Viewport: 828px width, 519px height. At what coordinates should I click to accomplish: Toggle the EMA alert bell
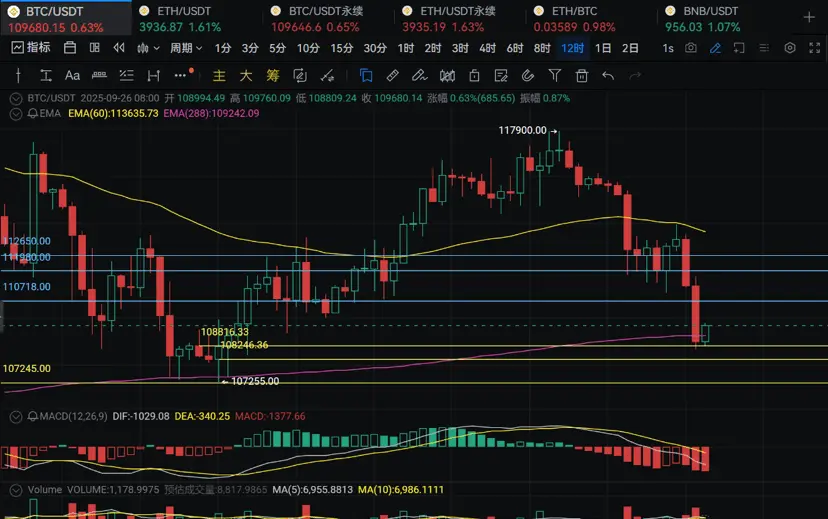pos(33,114)
